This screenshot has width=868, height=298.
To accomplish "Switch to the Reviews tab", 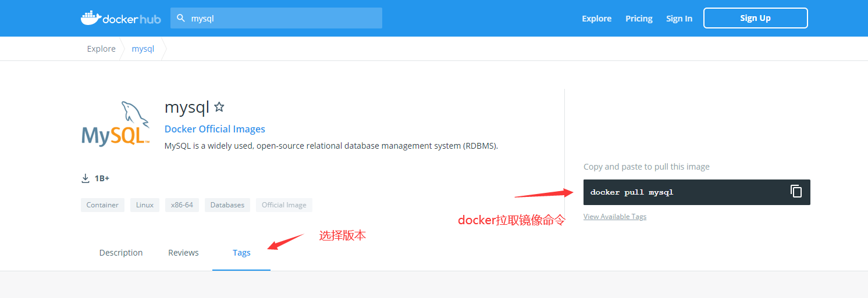I will [x=183, y=253].
